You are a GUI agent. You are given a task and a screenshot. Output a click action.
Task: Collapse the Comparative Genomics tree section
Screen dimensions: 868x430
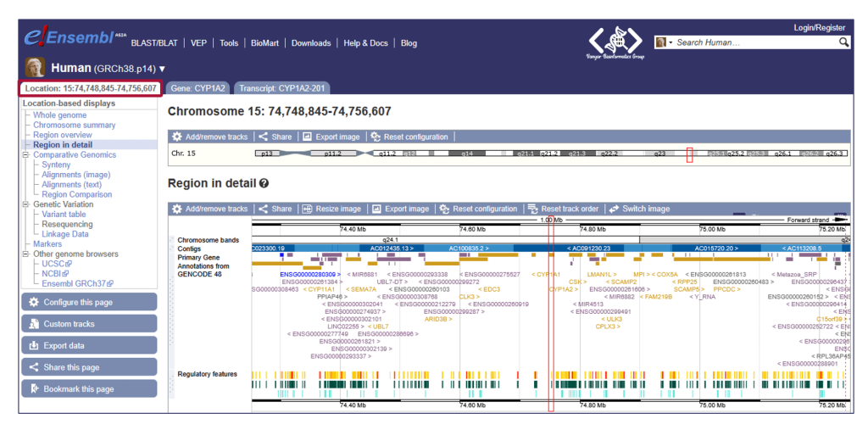(x=27, y=155)
